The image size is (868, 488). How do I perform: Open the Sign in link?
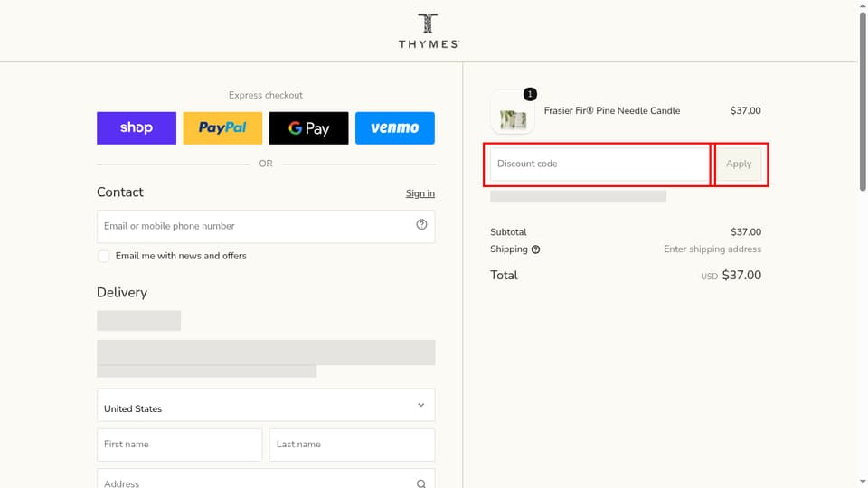[x=420, y=193]
